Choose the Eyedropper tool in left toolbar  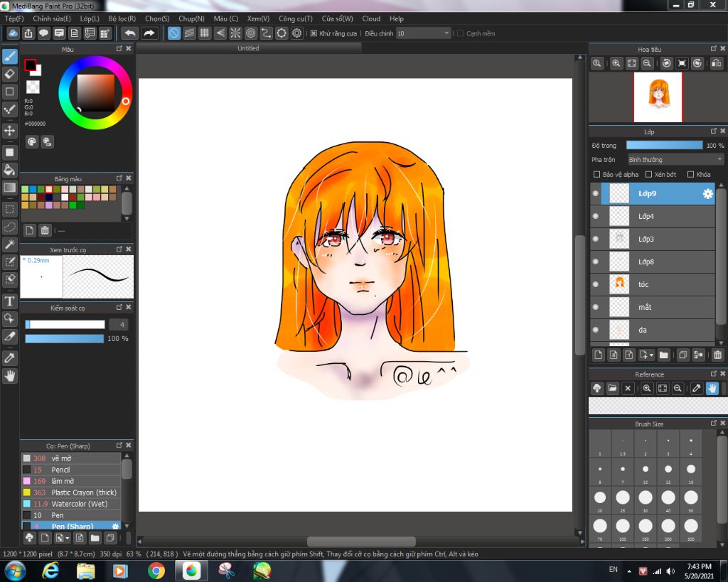(10, 358)
